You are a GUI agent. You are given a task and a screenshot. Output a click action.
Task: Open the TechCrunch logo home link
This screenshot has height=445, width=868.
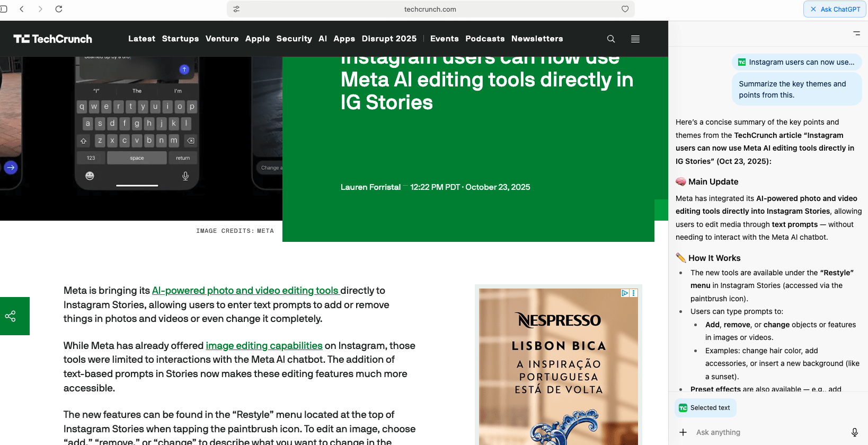(x=52, y=39)
